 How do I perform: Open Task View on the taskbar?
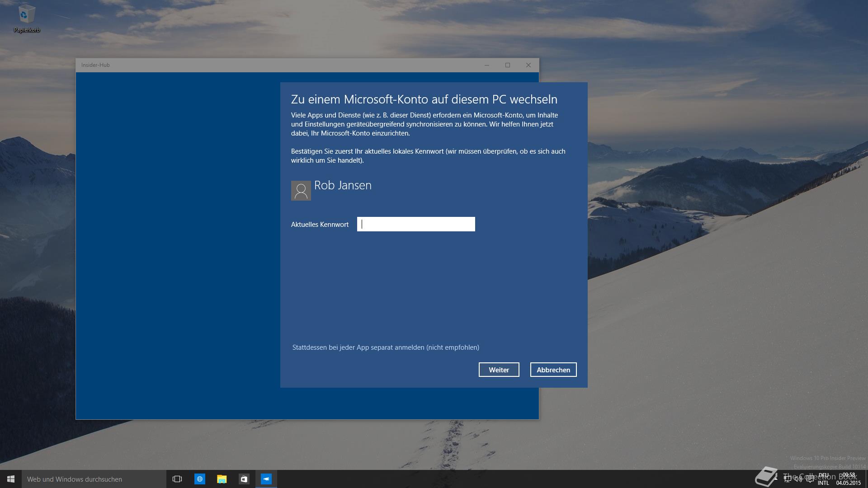pyautogui.click(x=177, y=479)
